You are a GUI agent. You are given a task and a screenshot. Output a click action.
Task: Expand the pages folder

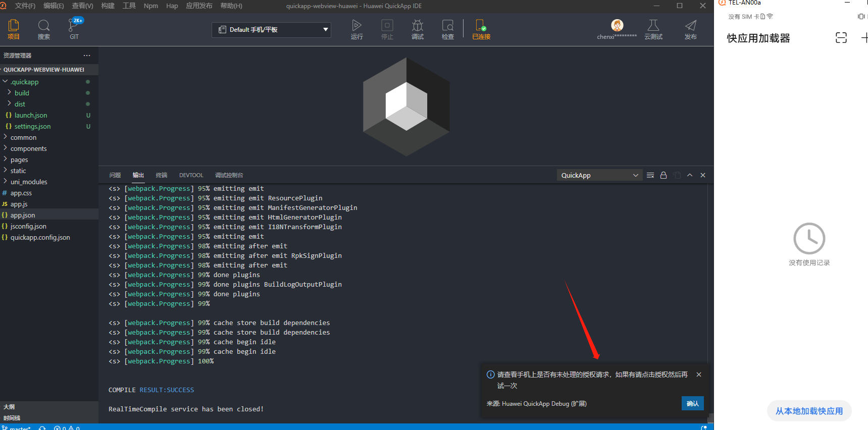pos(5,159)
